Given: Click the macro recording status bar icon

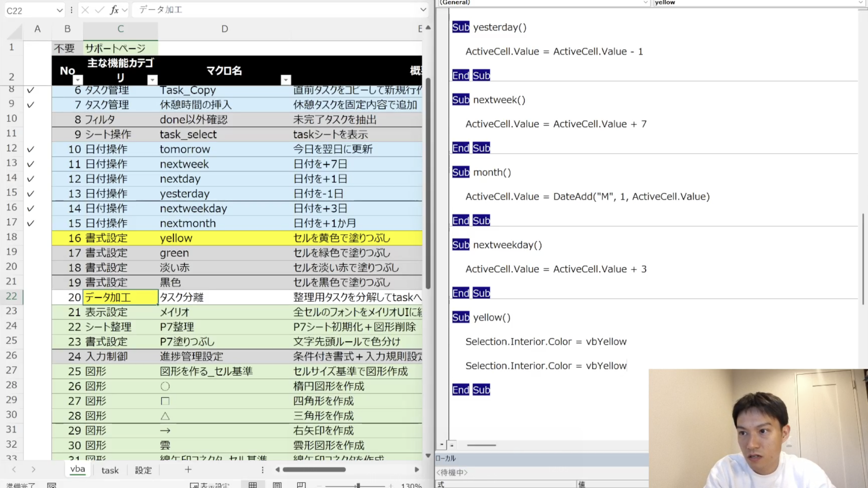Looking at the screenshot, I should pos(52,485).
